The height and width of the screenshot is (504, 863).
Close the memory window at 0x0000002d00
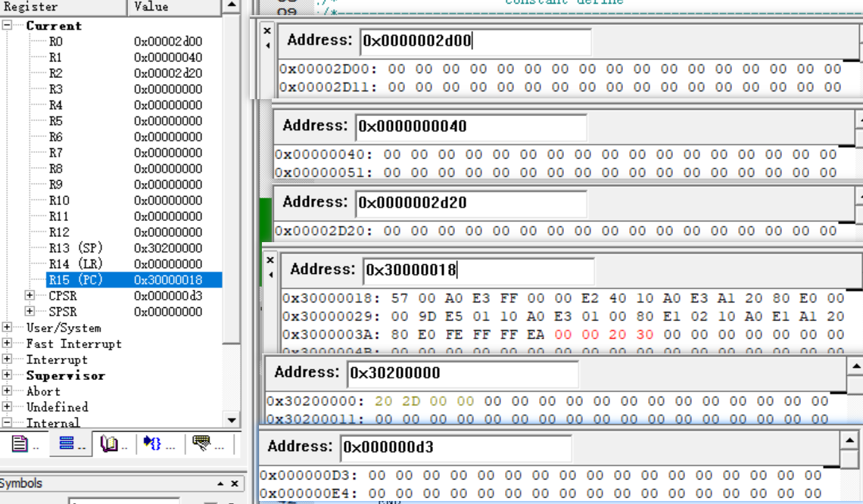tap(267, 31)
